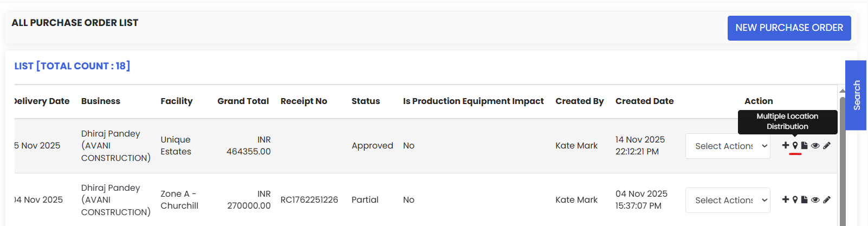
Task: Click receipt number RC1762251226
Action: pyautogui.click(x=309, y=199)
